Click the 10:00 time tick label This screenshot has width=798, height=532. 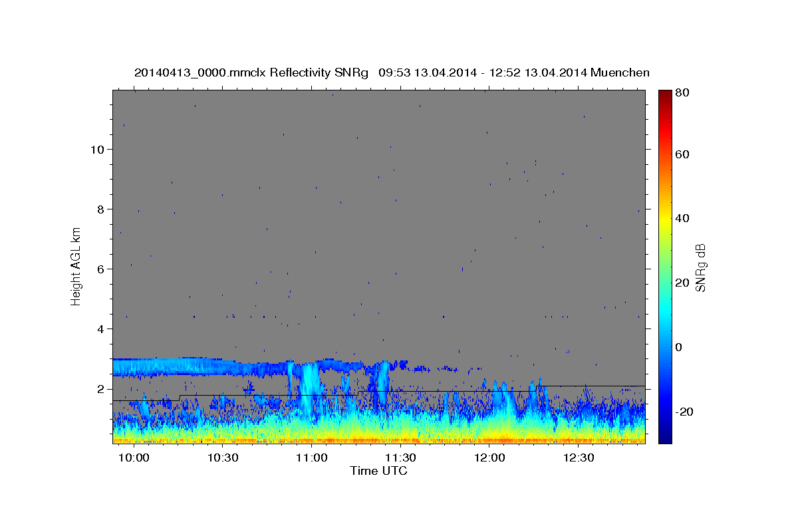135,458
